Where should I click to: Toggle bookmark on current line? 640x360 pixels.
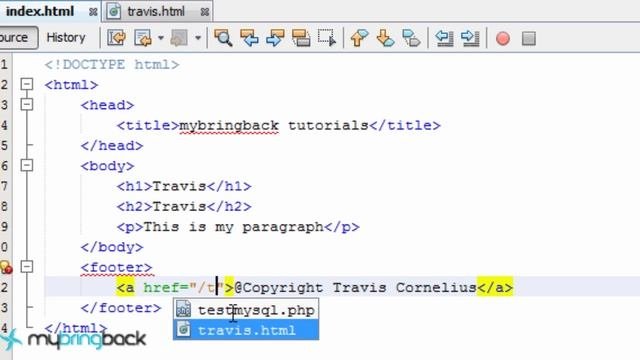pos(411,38)
